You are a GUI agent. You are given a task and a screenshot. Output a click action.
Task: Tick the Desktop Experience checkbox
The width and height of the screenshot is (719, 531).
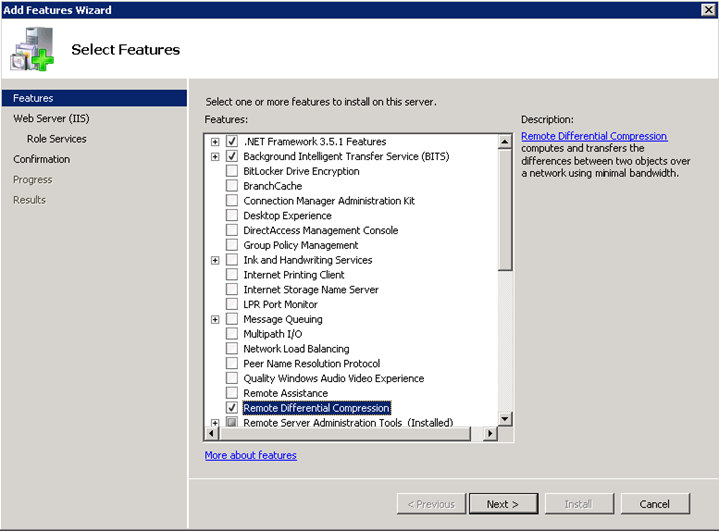click(x=232, y=216)
